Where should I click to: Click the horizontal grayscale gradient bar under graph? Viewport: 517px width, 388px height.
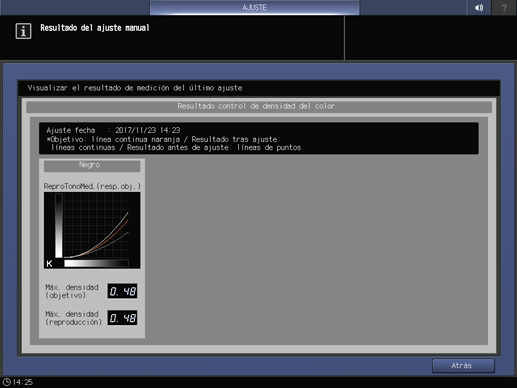97,263
